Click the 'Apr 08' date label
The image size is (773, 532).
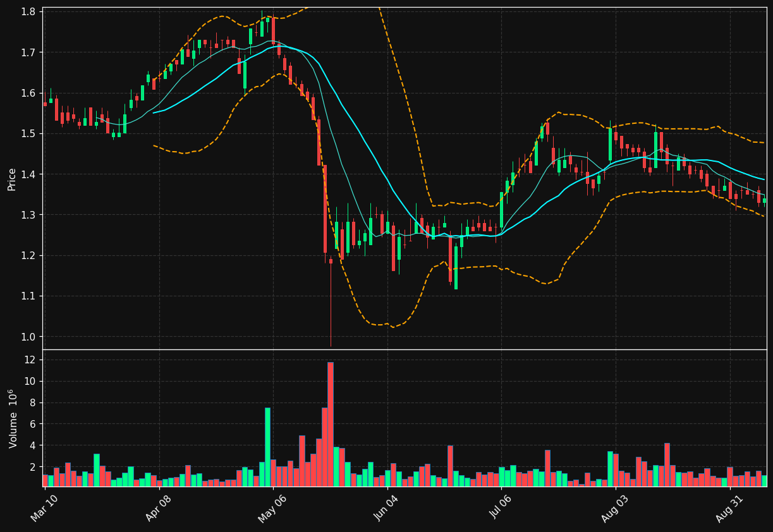click(159, 508)
